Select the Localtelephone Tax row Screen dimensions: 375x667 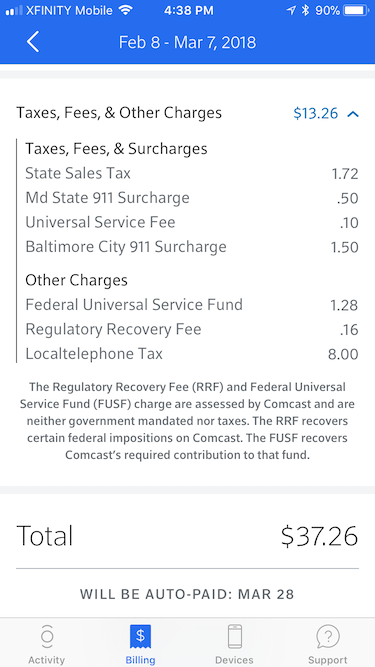click(x=192, y=354)
